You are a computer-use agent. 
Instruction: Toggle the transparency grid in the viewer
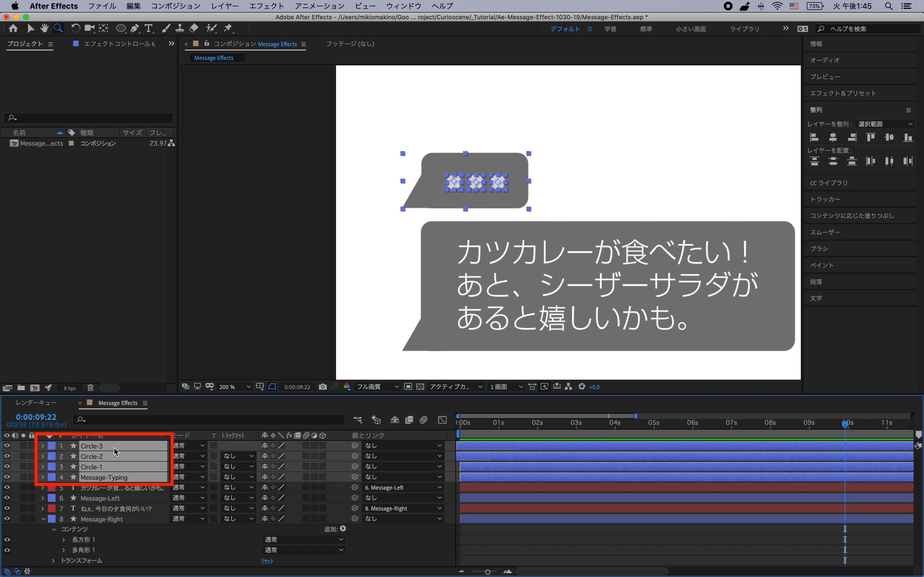420,387
